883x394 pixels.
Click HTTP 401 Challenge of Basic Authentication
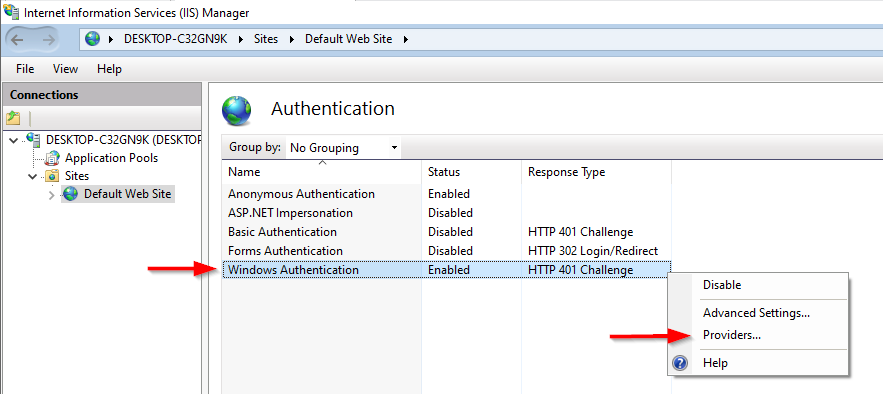581,232
